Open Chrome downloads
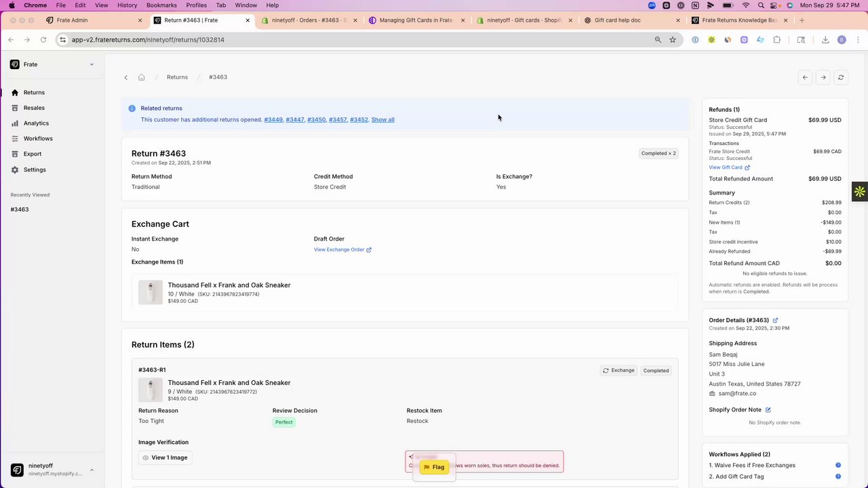 tap(825, 40)
